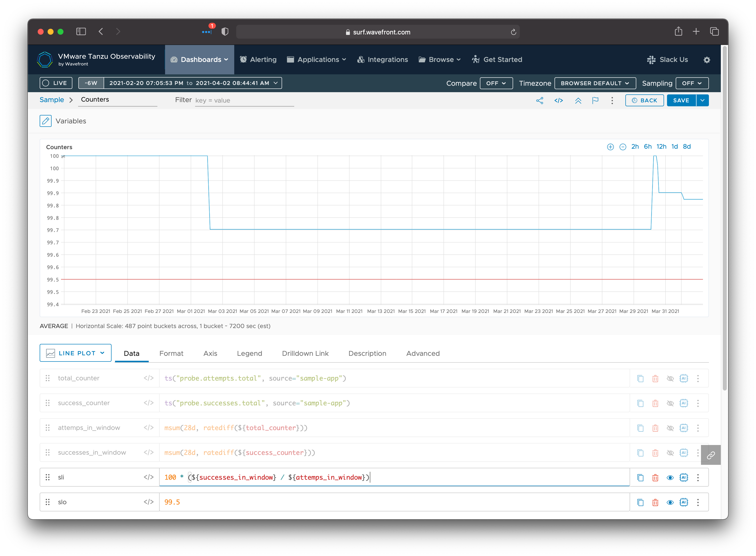Click the flag events icon

click(x=595, y=100)
